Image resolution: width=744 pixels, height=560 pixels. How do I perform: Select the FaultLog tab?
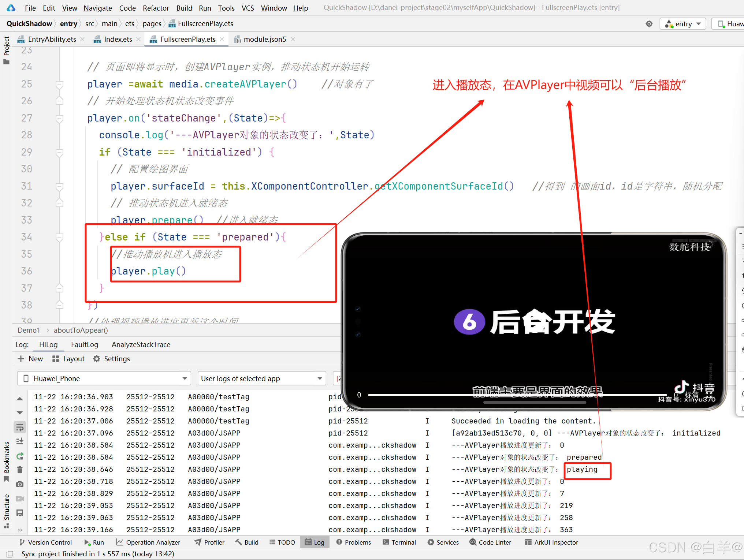(x=85, y=344)
